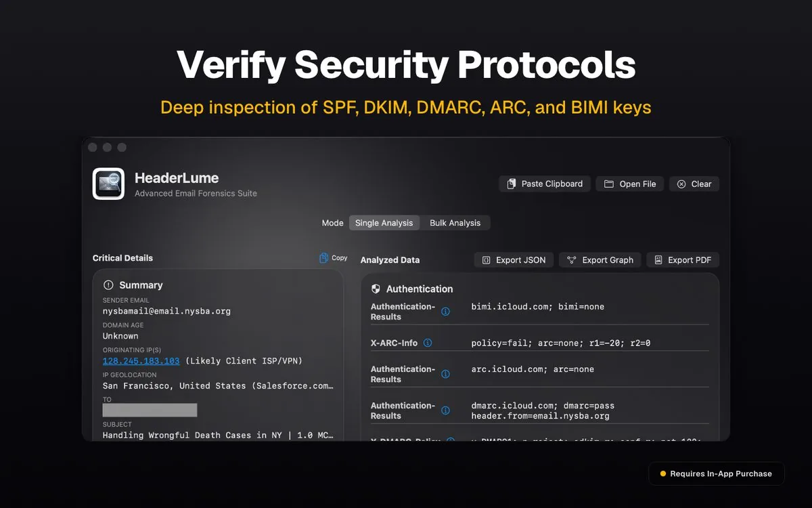Screen dimensions: 812x508
Task: Click the Export JSON braces icon
Action: point(486,260)
